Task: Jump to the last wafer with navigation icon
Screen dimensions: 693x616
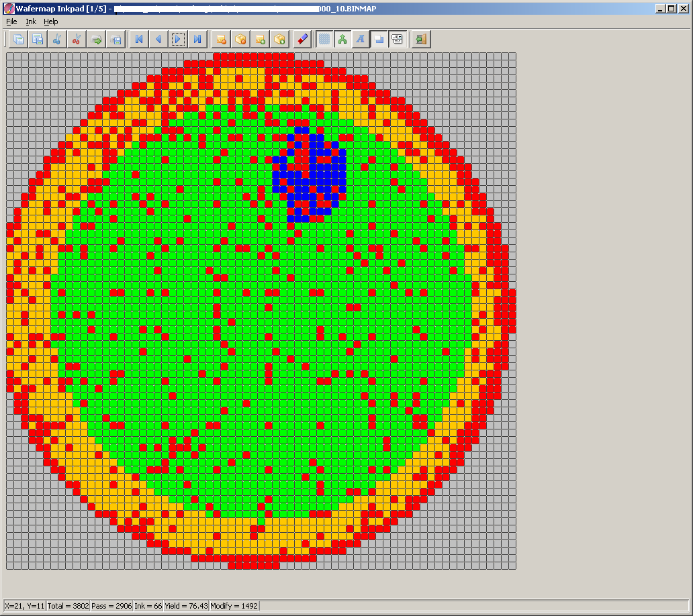Action: click(197, 39)
